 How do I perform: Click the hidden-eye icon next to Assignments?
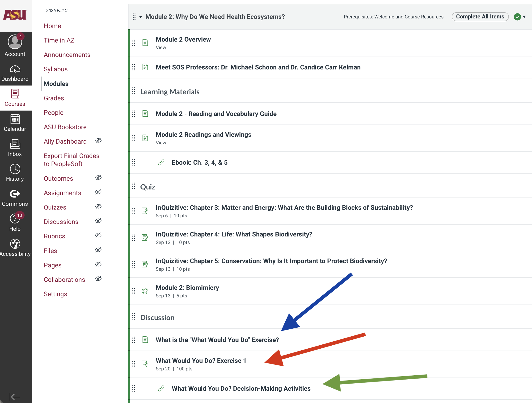[x=98, y=192]
